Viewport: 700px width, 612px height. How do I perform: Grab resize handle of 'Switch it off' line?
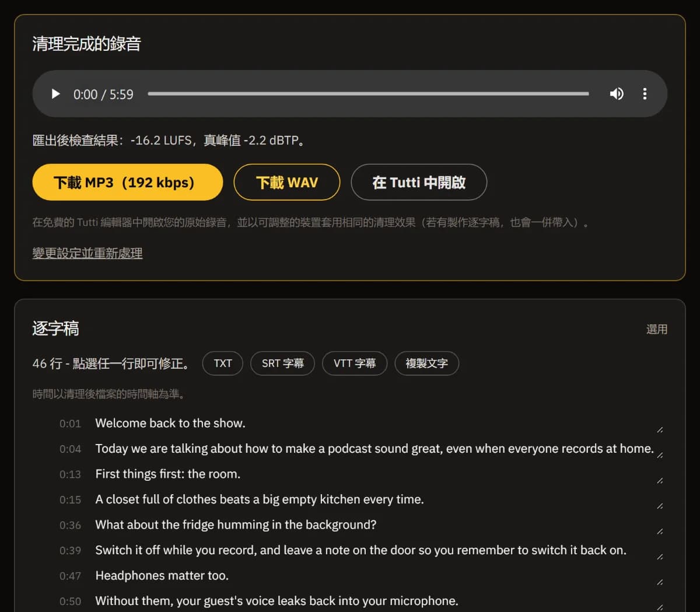tap(660, 557)
